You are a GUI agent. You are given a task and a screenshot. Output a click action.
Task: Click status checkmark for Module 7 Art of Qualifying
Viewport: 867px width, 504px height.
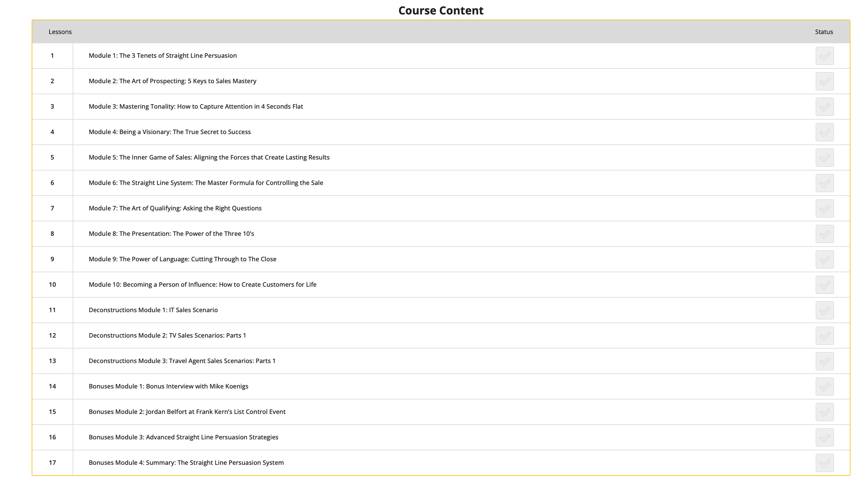pos(825,208)
